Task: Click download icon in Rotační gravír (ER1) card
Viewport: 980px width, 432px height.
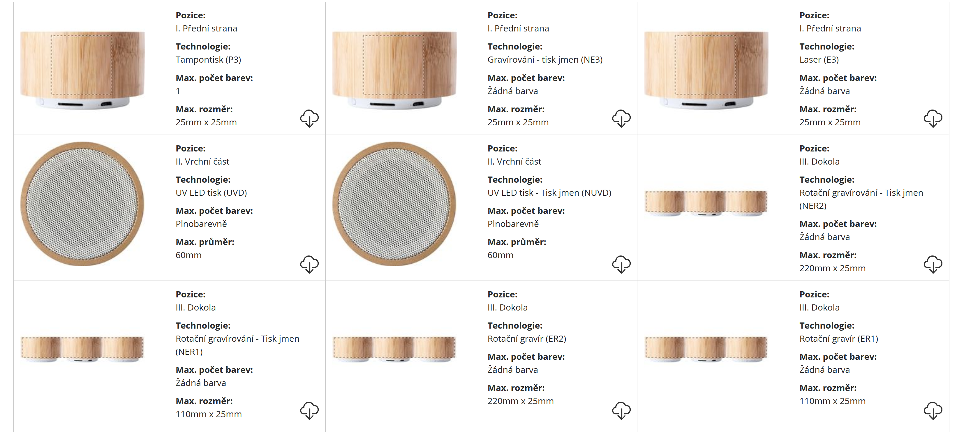Action: (x=933, y=410)
